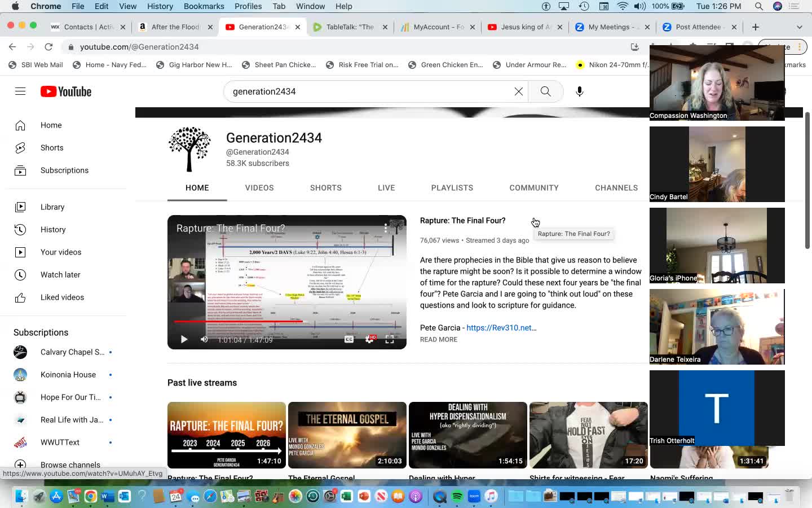The height and width of the screenshot is (508, 812).
Task: Open the Profiles menu in the menu bar
Action: 248,6
